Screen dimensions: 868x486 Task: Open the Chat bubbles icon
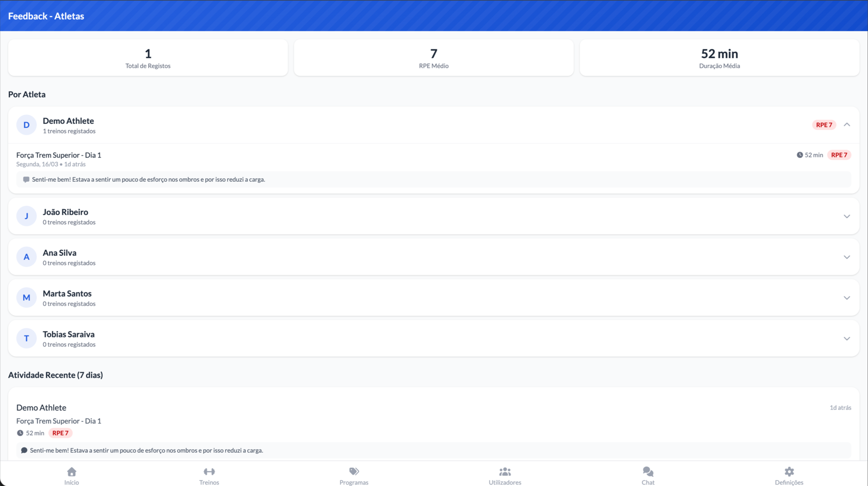pyautogui.click(x=648, y=472)
